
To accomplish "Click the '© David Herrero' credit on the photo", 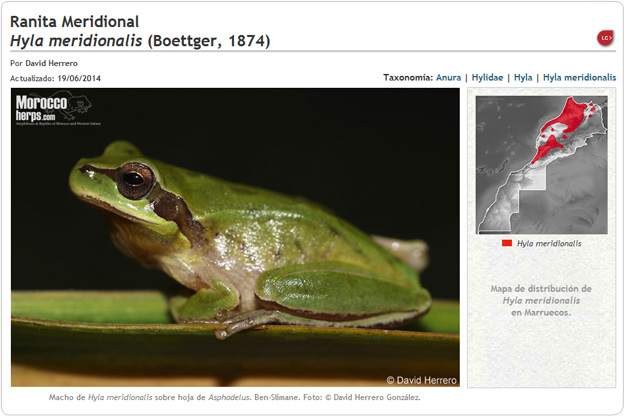I will (x=421, y=380).
